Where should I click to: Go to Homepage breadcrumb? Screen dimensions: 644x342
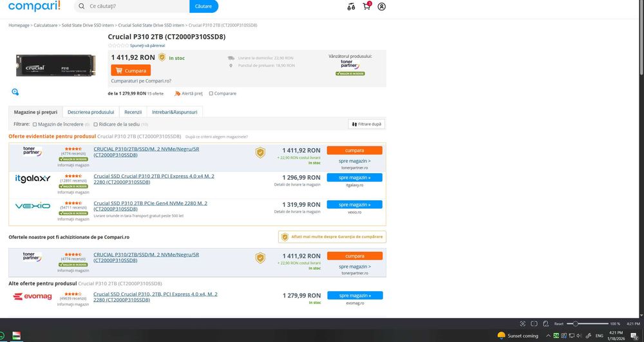tap(19, 26)
